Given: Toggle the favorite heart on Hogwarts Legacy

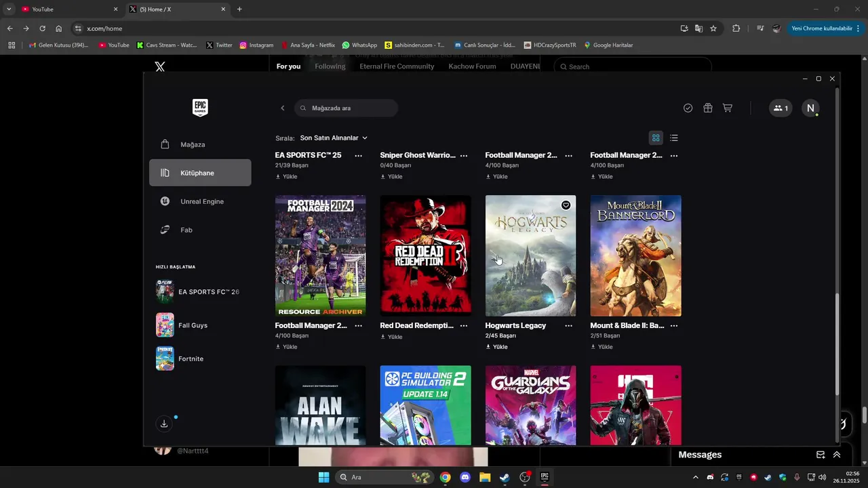Looking at the screenshot, I should tap(566, 205).
